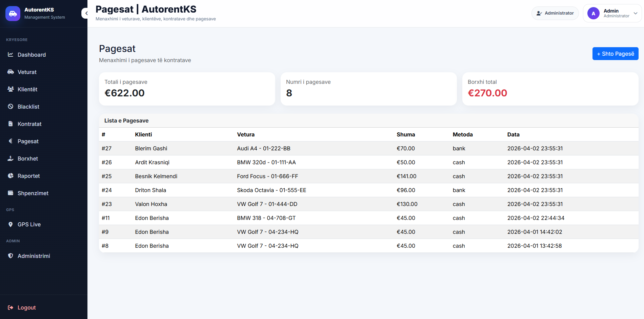Expand the Admin user dropdown chevron
The width and height of the screenshot is (644, 319).
(x=636, y=13)
